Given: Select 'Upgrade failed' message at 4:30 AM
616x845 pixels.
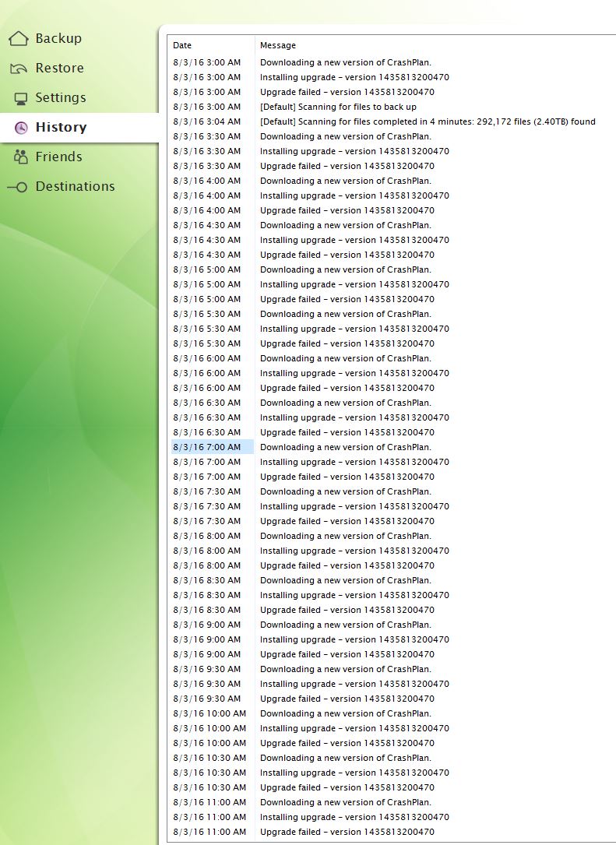Looking at the screenshot, I should tap(347, 255).
